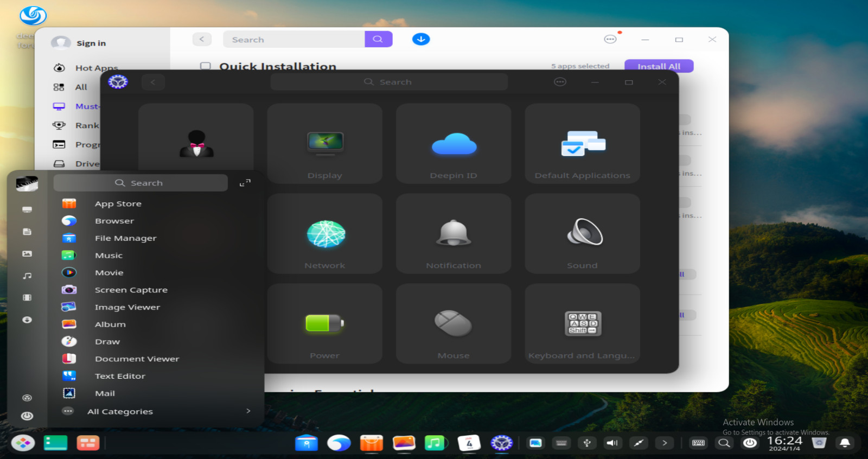The image size is (868, 459).
Task: Open Documents folder from the launcher sidebar
Action: click(x=27, y=232)
